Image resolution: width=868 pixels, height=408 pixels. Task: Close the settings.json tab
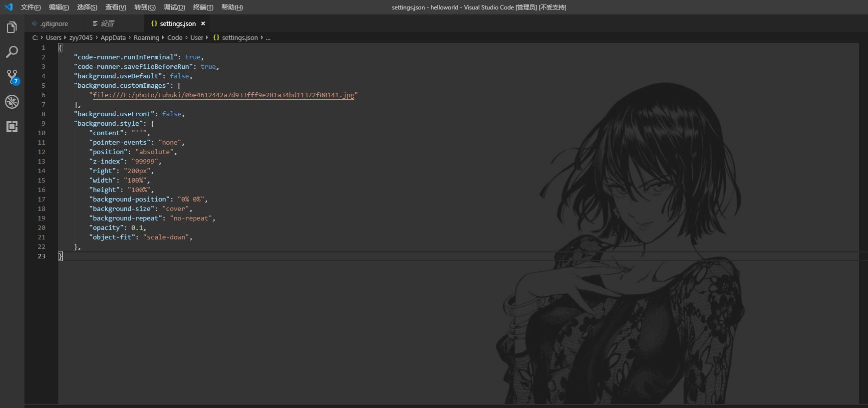[203, 23]
